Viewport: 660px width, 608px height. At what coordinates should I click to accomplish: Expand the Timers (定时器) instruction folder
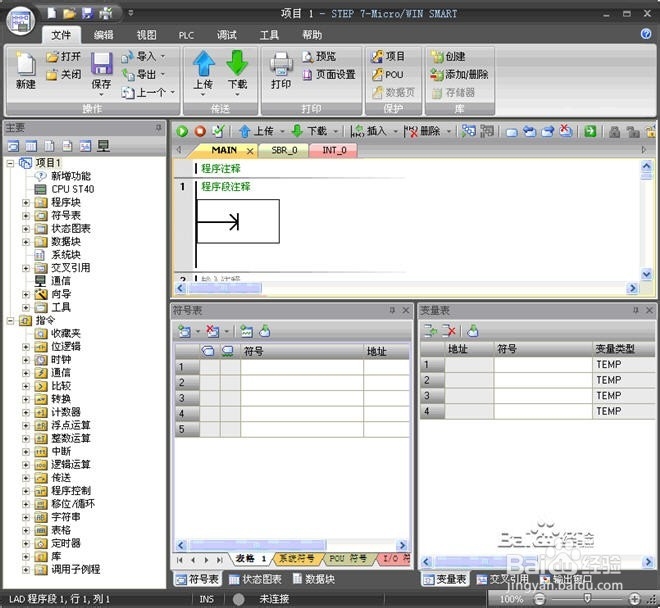[26, 543]
